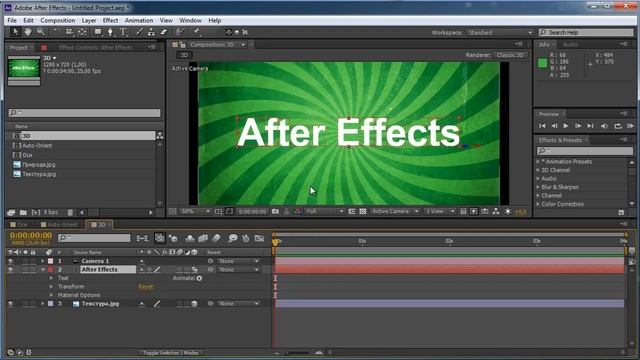Click the Graph Editor icon in timeline
Image resolution: width=640 pixels, height=360 pixels.
coord(259,238)
